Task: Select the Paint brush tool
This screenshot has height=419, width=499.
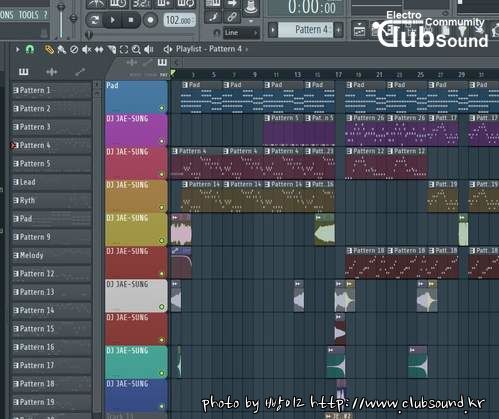Action: (61, 50)
